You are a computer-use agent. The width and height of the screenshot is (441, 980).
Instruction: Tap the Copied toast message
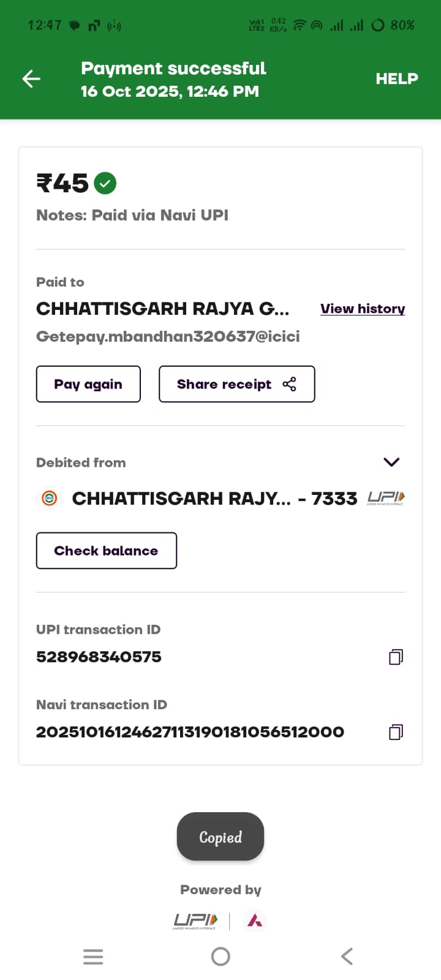click(x=221, y=837)
